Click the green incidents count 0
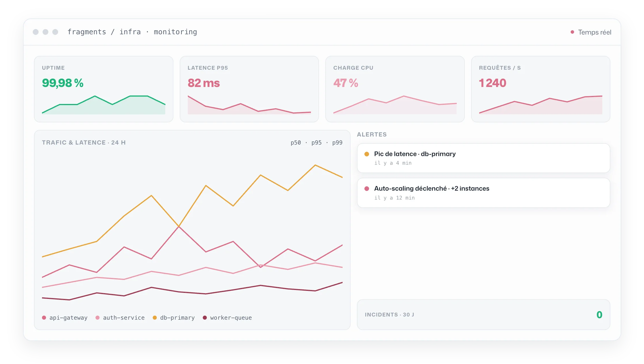644x364 pixels. click(599, 315)
